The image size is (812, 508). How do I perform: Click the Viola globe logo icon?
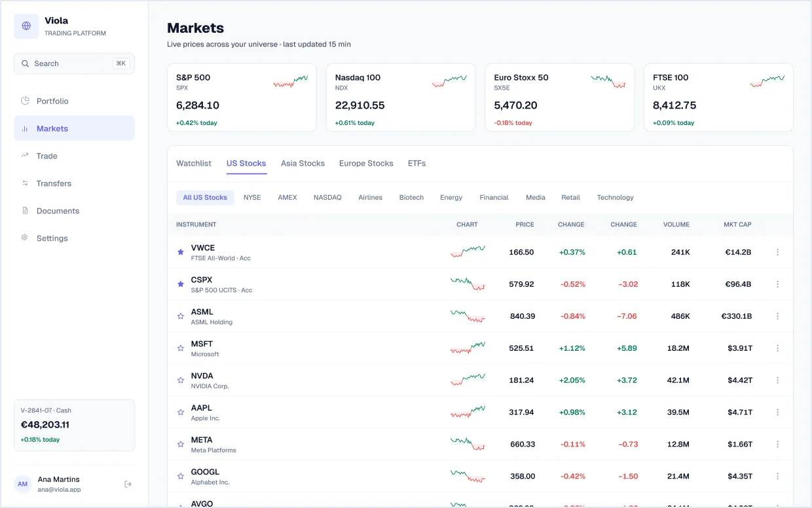click(x=26, y=26)
